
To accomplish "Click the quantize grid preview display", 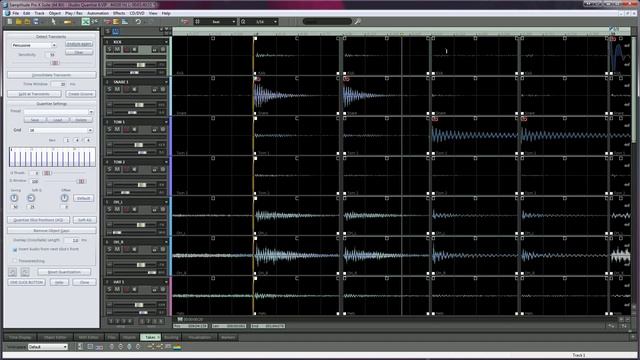I will tap(52, 157).
